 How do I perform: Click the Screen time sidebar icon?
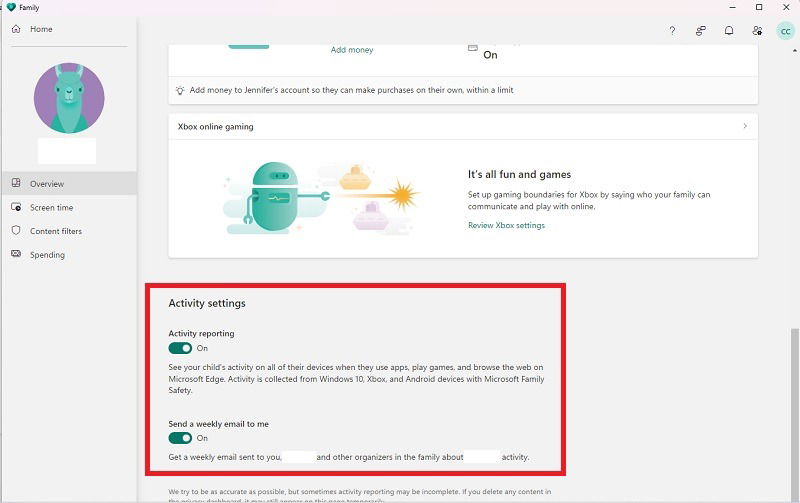point(16,207)
